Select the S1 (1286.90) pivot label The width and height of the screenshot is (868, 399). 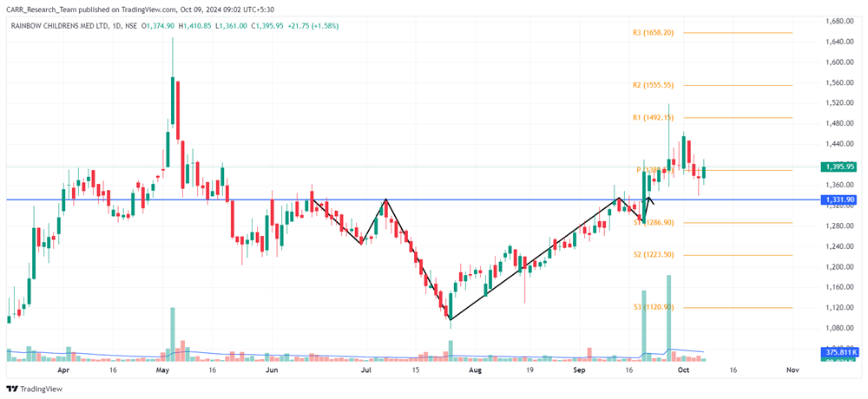654,222
